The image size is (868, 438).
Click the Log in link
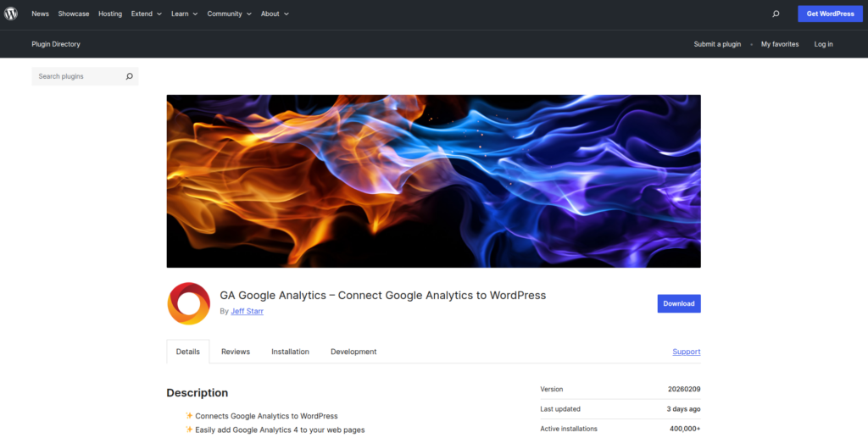[x=823, y=44]
